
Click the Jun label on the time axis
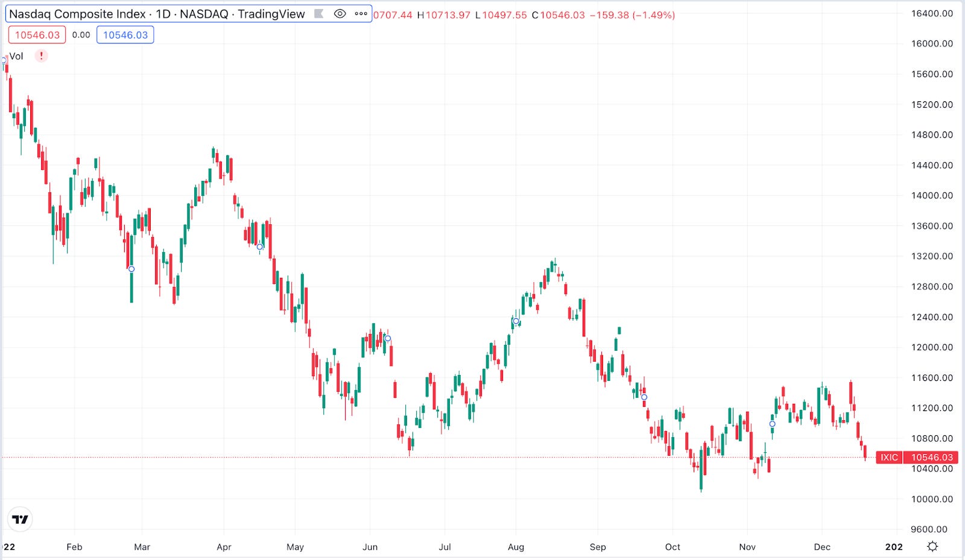point(370,547)
